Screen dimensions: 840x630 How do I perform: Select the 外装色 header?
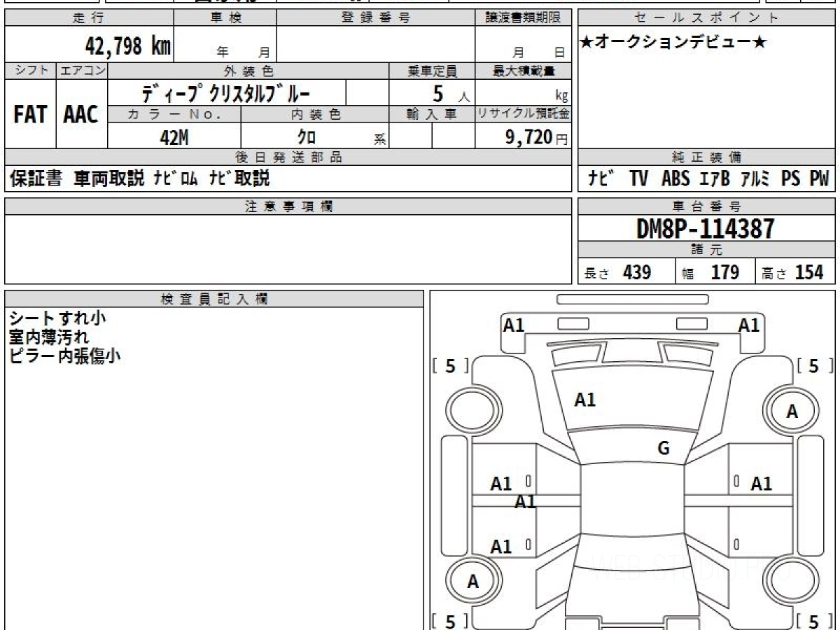248,71
